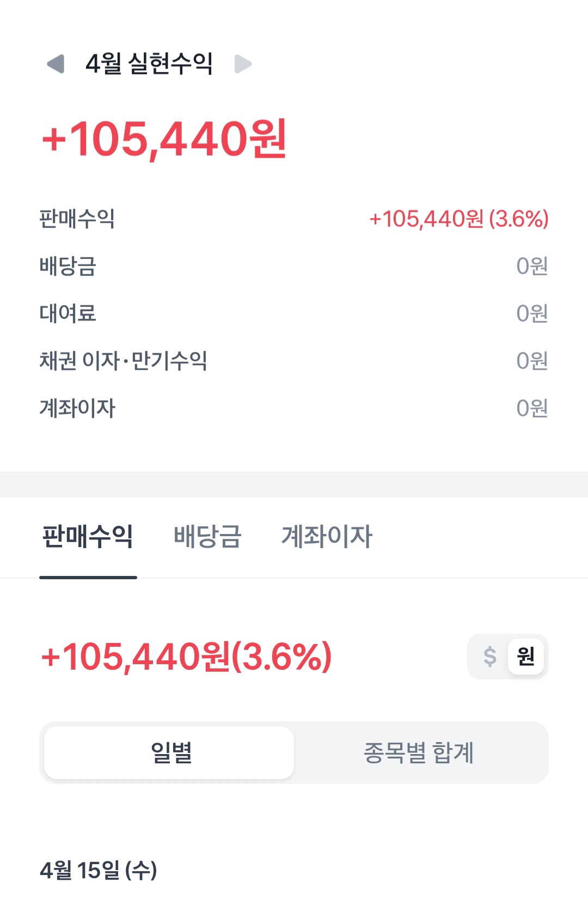Viewport: 588px width, 911px height.
Task: Go to next month with right arrow
Action: click(243, 64)
